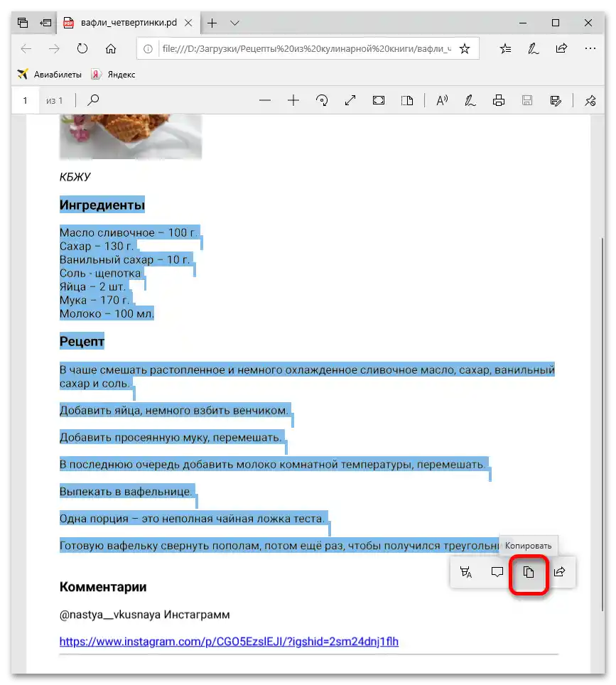
Task: Open the search within the document
Action: coord(92,99)
